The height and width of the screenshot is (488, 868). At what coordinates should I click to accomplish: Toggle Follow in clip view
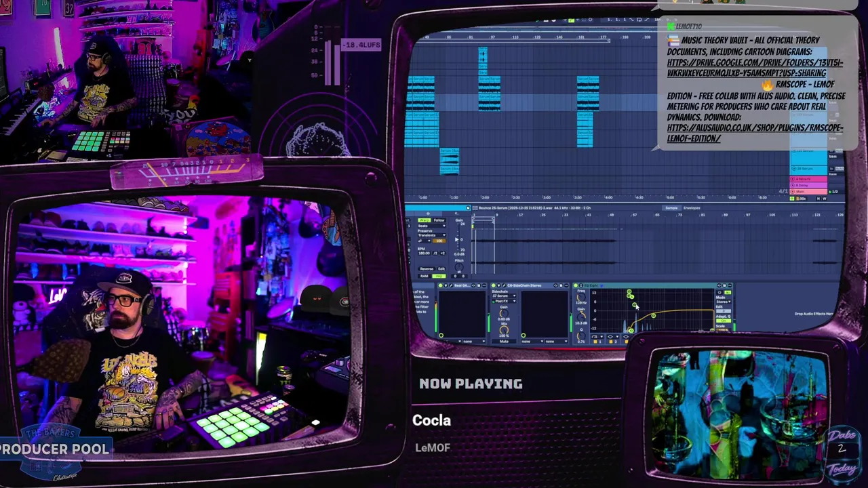tap(439, 220)
